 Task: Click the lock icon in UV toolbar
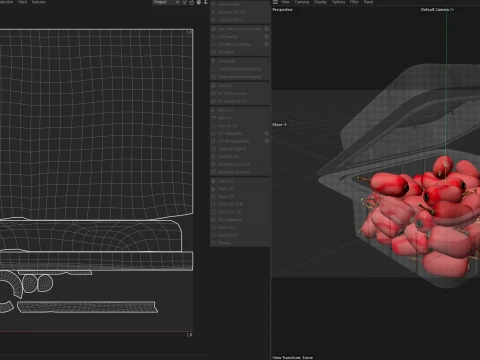192,2
